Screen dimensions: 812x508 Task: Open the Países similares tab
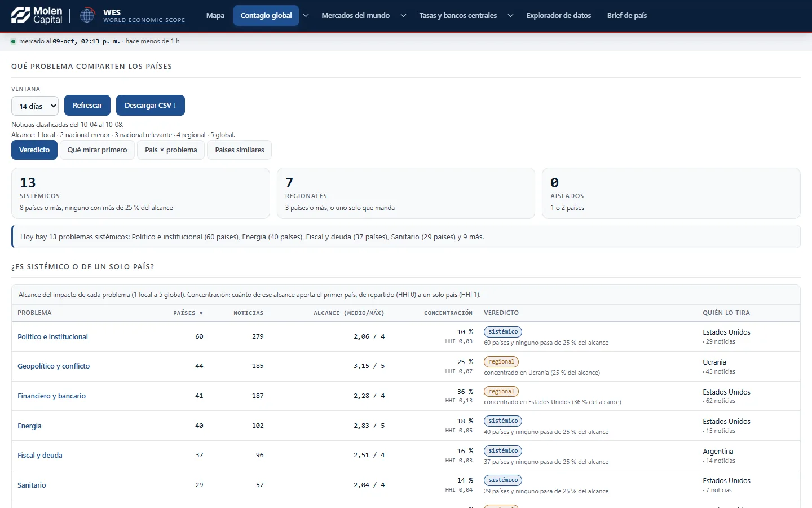(x=240, y=150)
